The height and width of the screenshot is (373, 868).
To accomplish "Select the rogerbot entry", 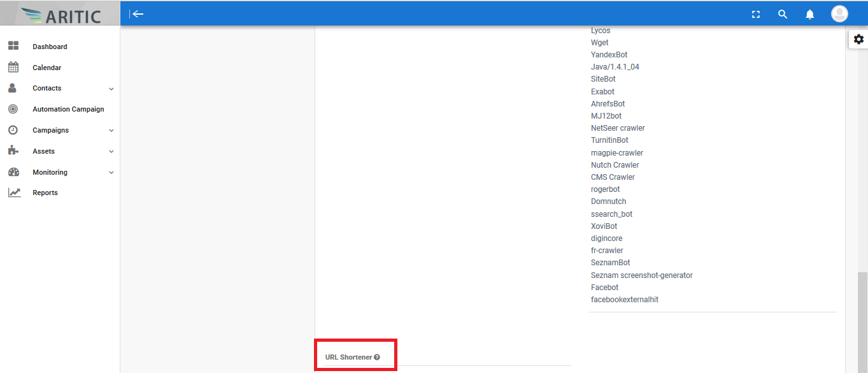I will click(605, 189).
